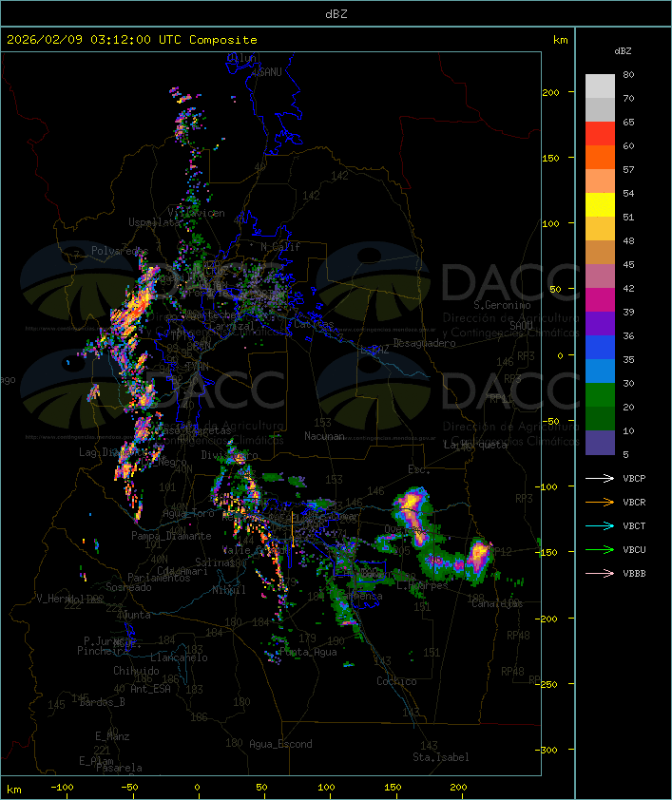Select the tan 45–48 dBZ swatch

[x=600, y=252]
